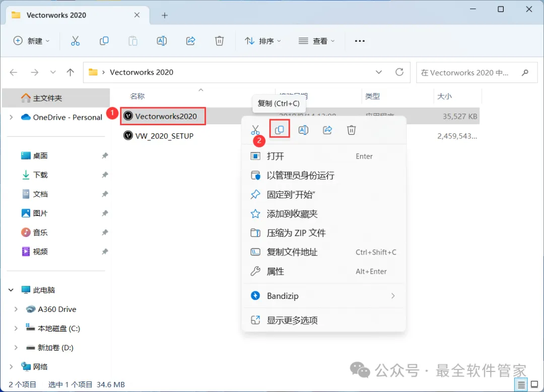Open Bandizip submenu arrow
The image size is (544, 392).
pyautogui.click(x=393, y=296)
